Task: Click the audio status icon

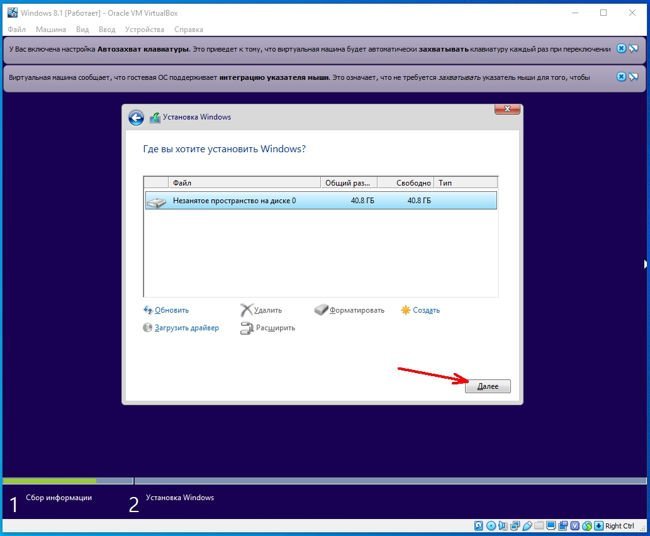Action: 502,526
